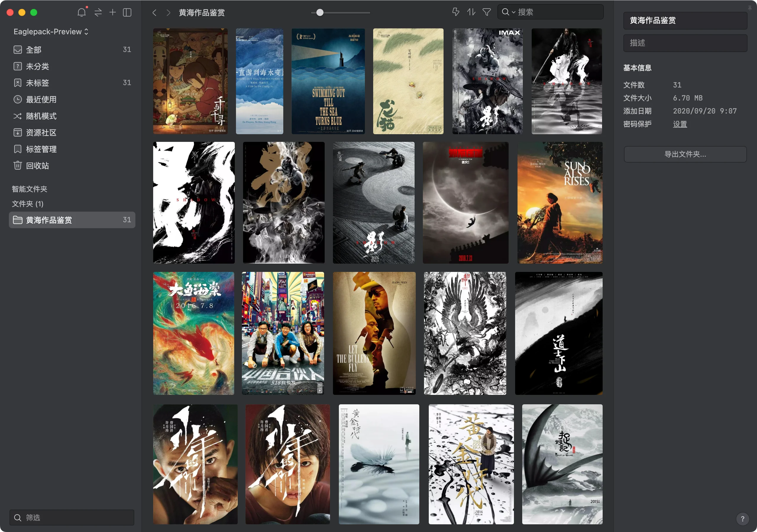The image size is (757, 532).
Task: Click the switch library arrows icon
Action: tap(98, 12)
